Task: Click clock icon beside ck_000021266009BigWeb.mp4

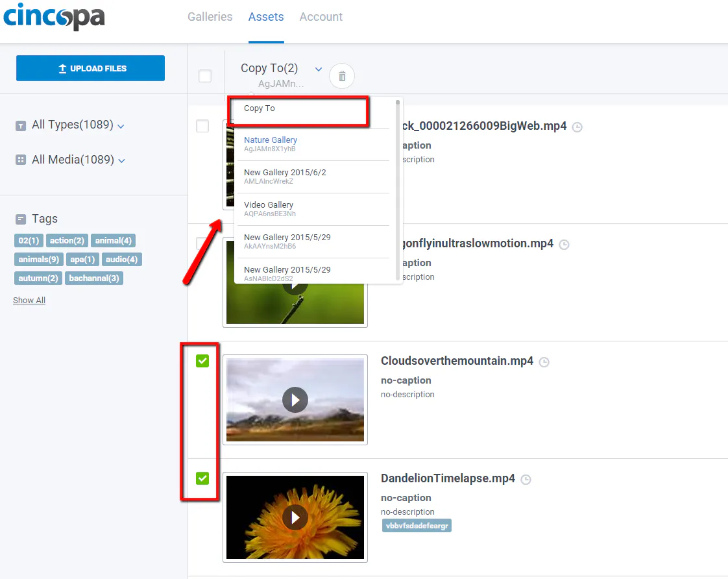Action: click(577, 127)
